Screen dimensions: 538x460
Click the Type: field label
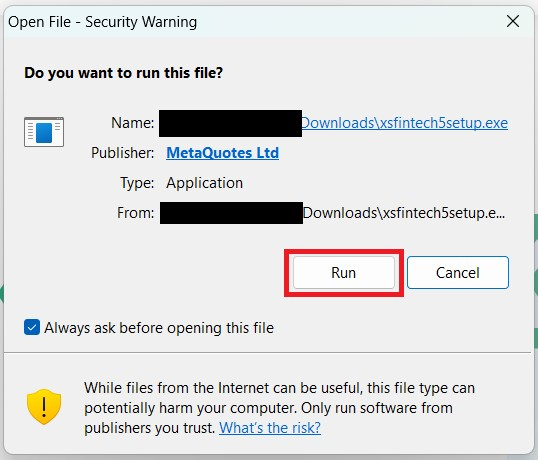[x=137, y=183]
